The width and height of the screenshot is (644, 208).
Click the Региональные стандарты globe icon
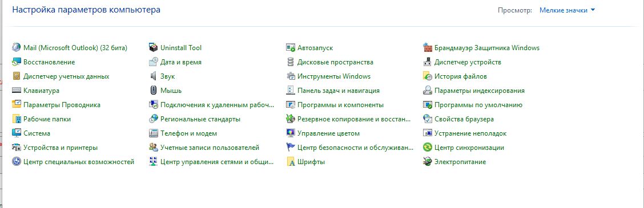(x=153, y=119)
